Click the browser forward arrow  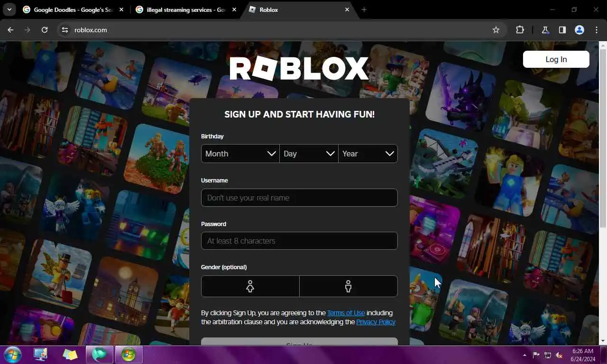click(x=27, y=30)
